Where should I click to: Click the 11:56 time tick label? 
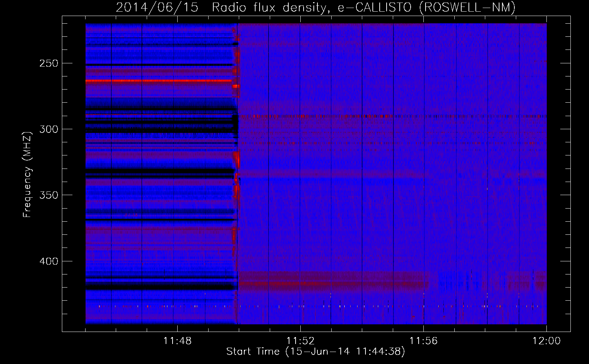pos(423,341)
